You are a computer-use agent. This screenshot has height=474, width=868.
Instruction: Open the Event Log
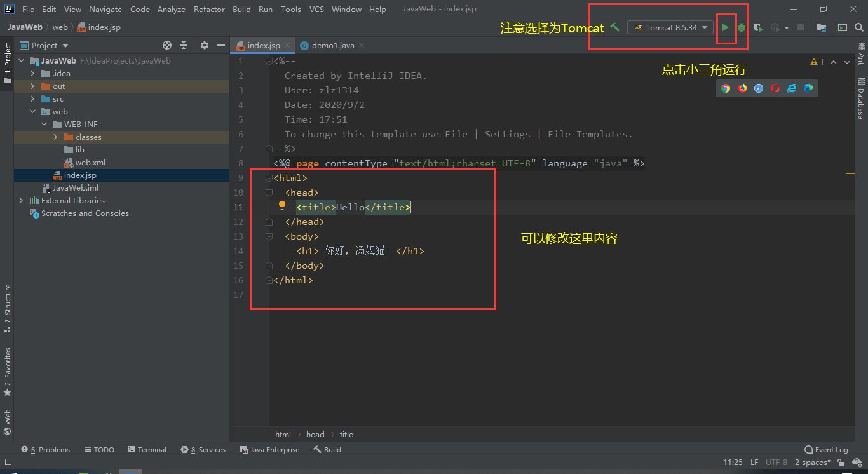(x=826, y=449)
